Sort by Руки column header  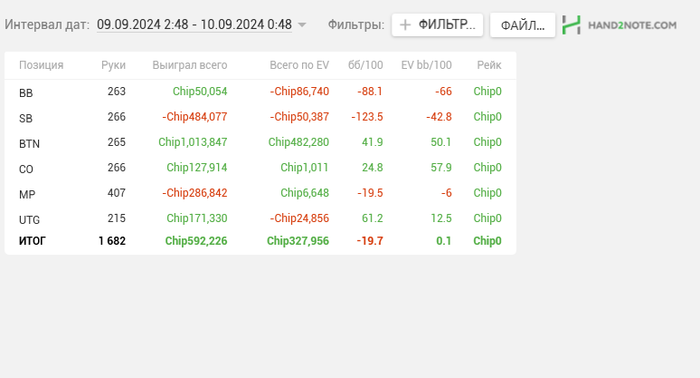[x=113, y=65]
